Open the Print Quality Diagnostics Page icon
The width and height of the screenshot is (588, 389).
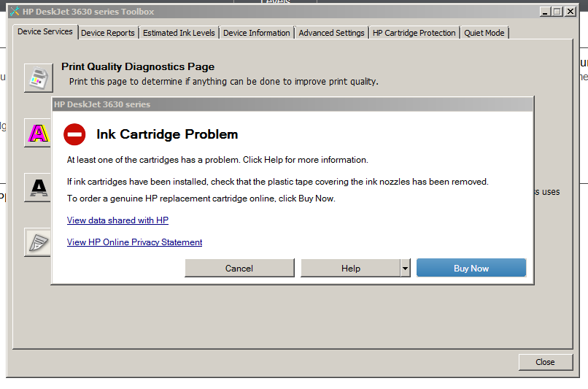pyautogui.click(x=39, y=78)
